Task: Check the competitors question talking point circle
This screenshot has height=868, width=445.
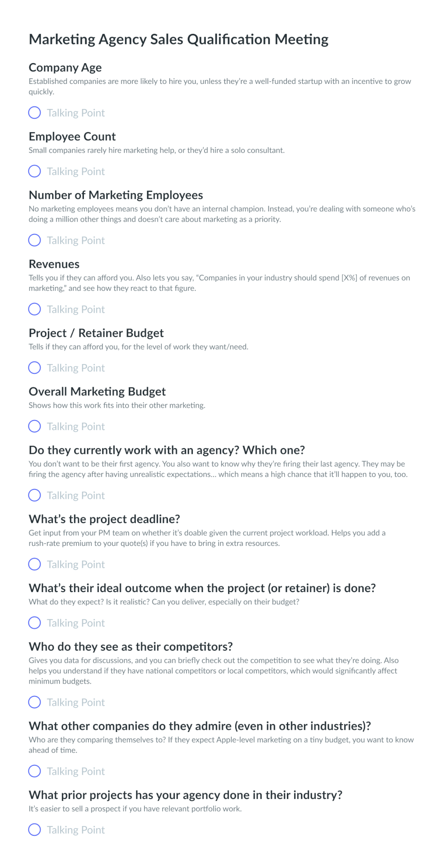Action: coord(34,702)
